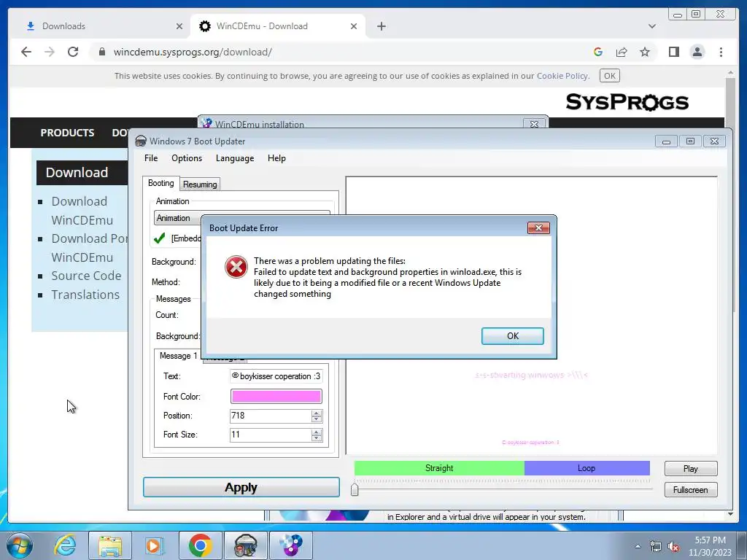Open the Options menu
The image size is (747, 560).
click(x=187, y=158)
